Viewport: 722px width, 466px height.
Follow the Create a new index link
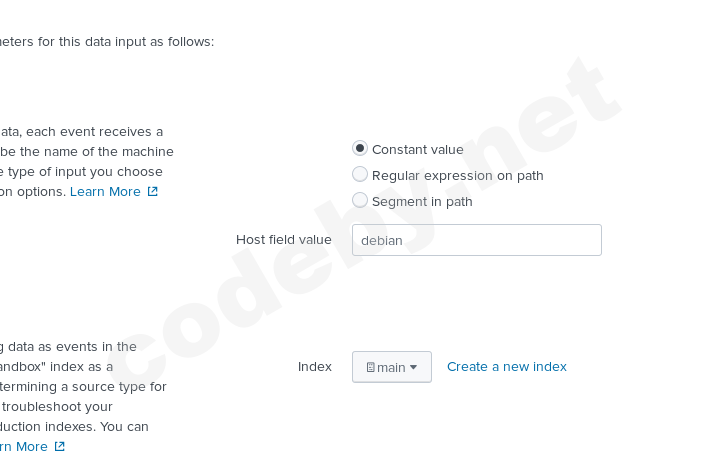(x=506, y=367)
